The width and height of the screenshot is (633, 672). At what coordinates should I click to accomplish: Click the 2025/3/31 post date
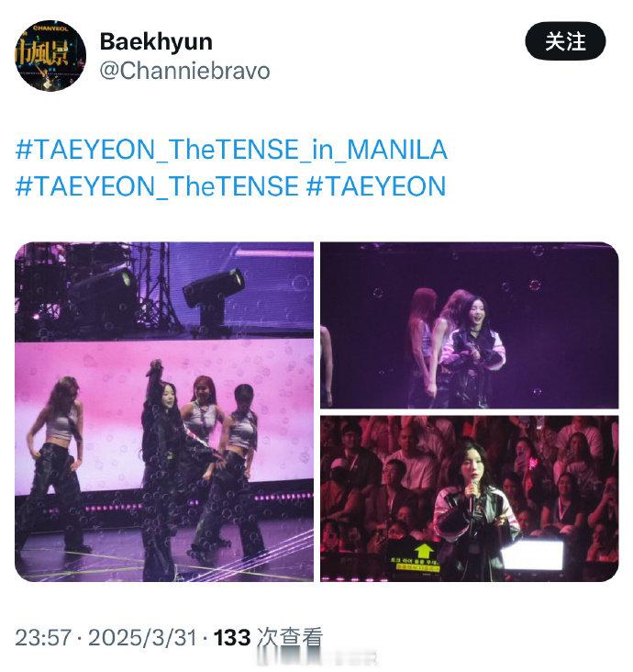[x=142, y=637]
